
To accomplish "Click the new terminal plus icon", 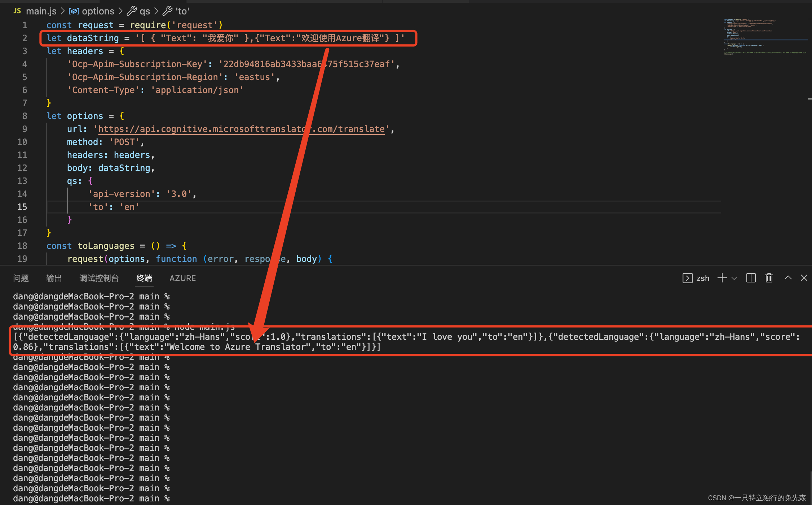I will click(722, 278).
